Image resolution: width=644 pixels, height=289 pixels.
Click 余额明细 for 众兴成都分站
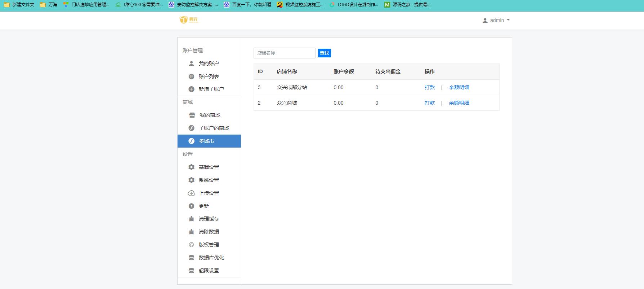click(x=459, y=87)
